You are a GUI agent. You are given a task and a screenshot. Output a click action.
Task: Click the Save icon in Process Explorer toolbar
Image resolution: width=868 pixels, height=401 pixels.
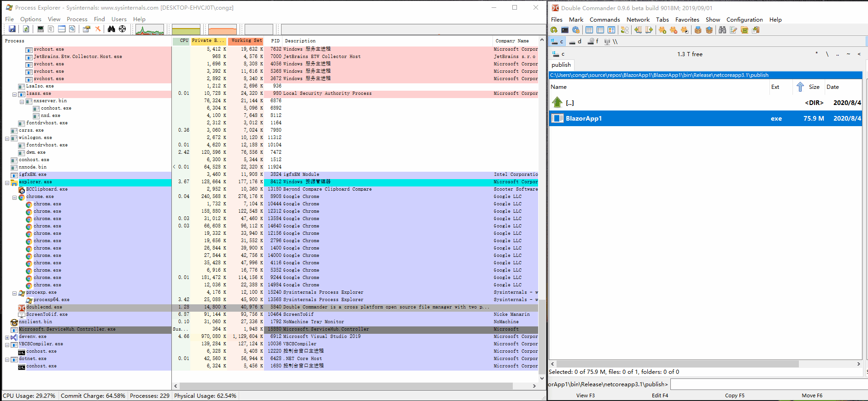click(12, 29)
